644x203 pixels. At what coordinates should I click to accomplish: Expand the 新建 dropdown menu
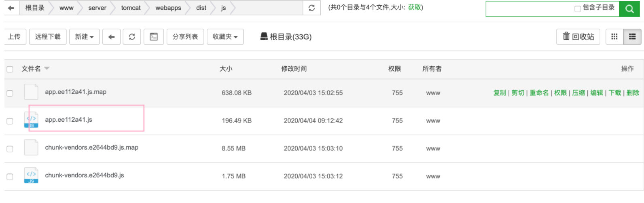click(84, 37)
